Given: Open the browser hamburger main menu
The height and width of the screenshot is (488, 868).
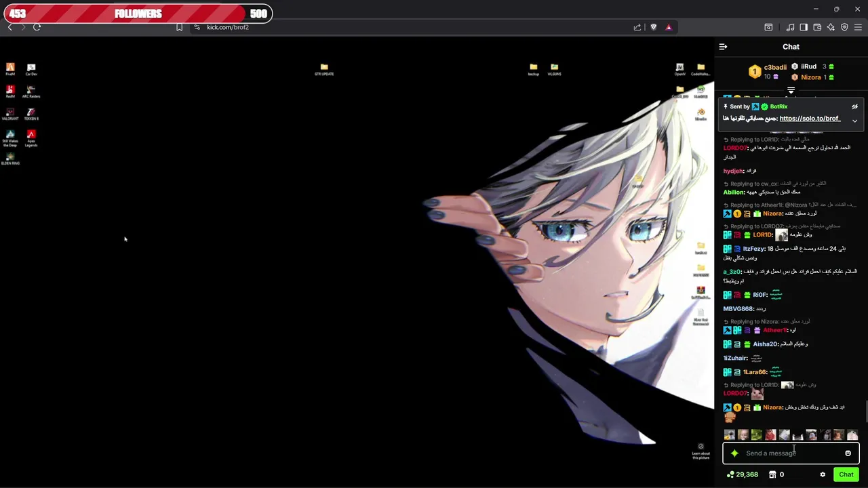Looking at the screenshot, I should pos(858,27).
